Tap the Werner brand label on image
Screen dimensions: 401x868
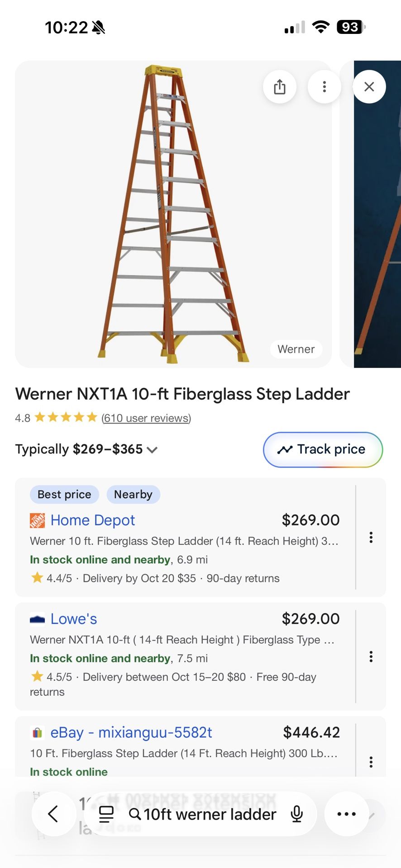296,349
